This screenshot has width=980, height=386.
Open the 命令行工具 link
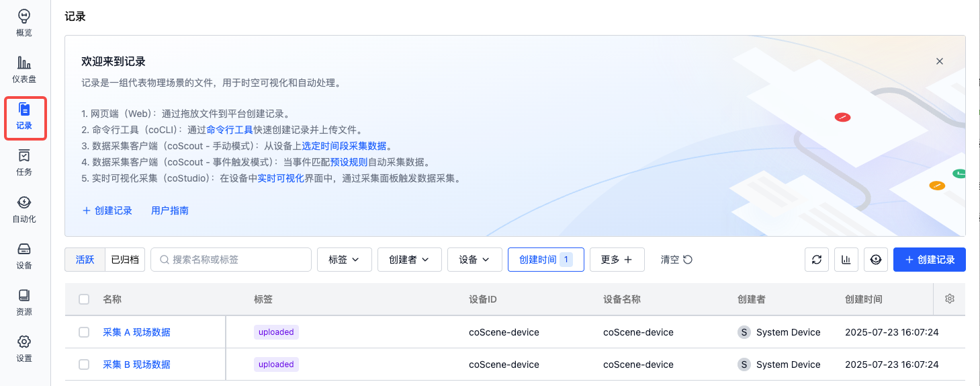click(230, 130)
